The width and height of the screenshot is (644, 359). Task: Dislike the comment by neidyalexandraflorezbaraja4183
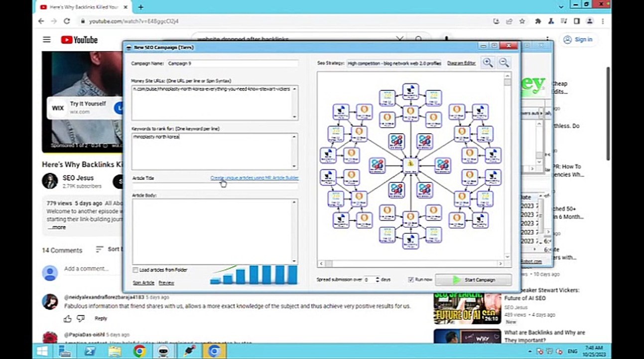point(81,319)
